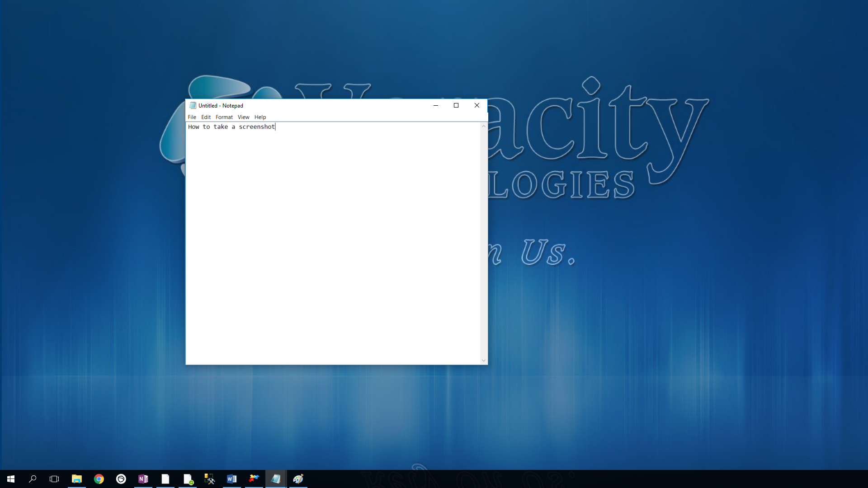Click the scrollbar down arrow in Notepad

483,360
